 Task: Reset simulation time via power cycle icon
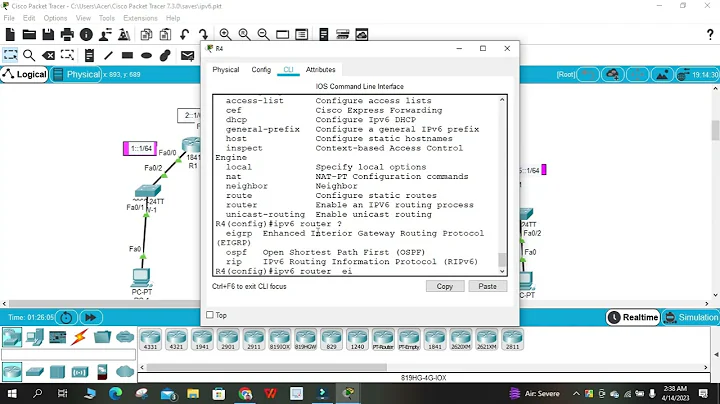[x=66, y=317]
